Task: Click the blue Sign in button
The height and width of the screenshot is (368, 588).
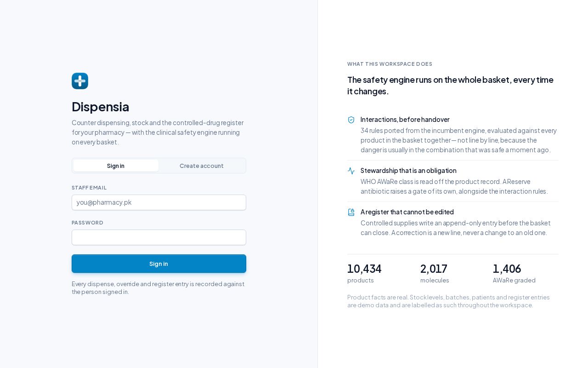Action: [x=159, y=264]
